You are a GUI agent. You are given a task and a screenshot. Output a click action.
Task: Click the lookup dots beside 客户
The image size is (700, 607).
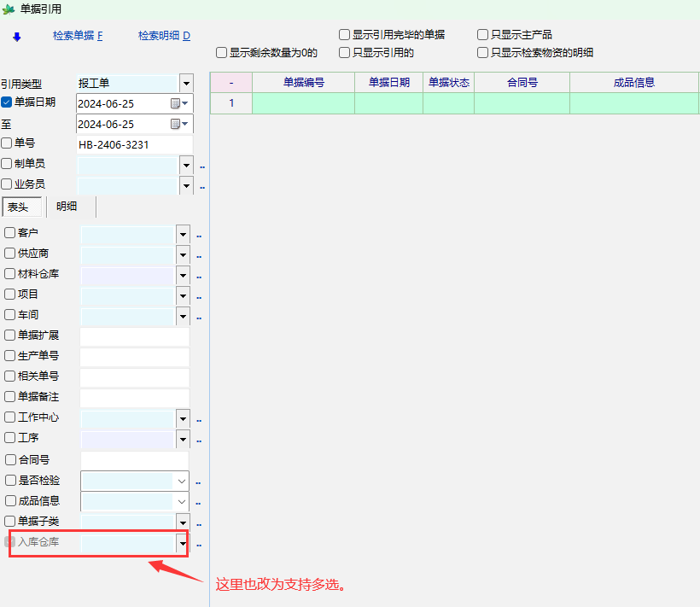click(x=198, y=235)
